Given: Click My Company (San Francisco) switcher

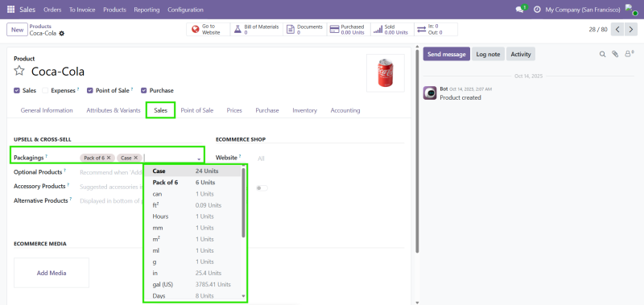Looking at the screenshot, I should pos(583,10).
